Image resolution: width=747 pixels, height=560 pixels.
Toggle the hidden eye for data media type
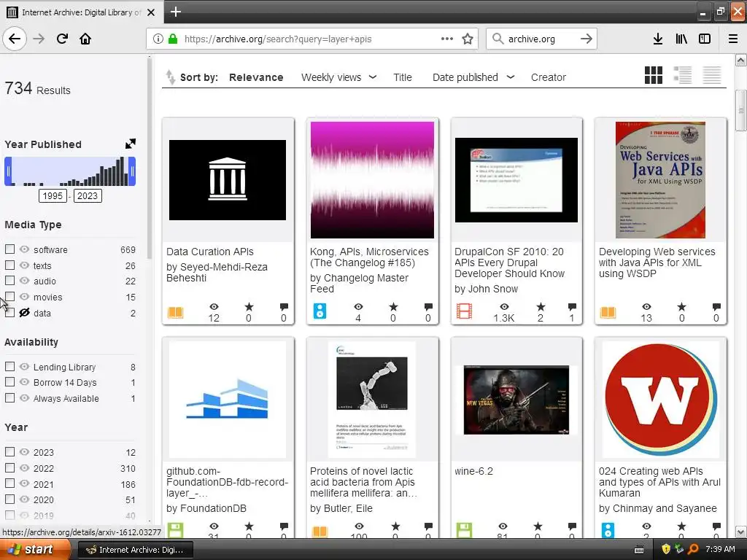(24, 312)
